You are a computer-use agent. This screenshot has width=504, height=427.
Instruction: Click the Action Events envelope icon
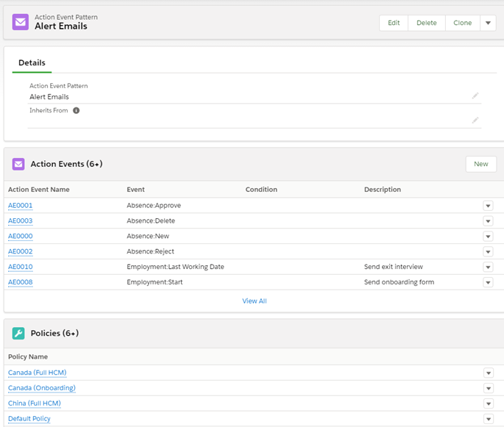[x=18, y=164]
